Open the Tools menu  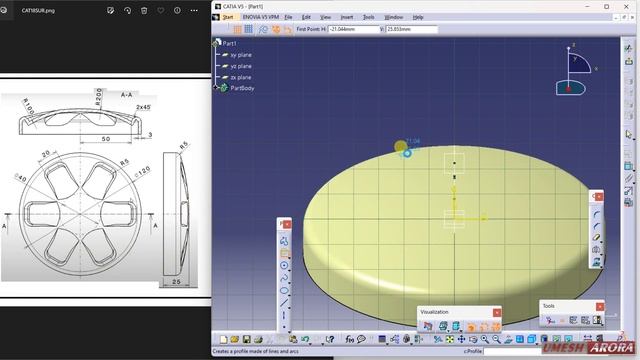[368, 17]
